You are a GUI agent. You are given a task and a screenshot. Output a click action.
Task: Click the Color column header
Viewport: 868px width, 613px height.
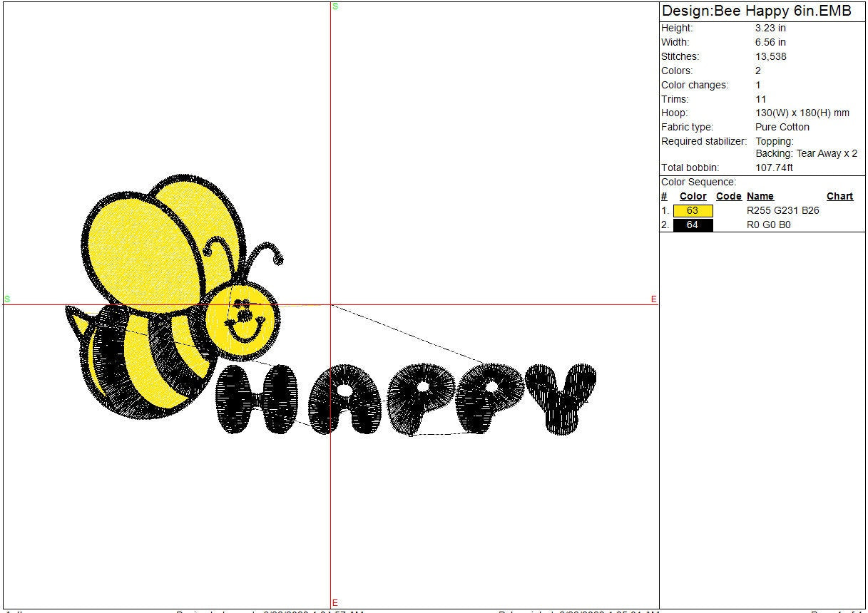pyautogui.click(x=693, y=197)
